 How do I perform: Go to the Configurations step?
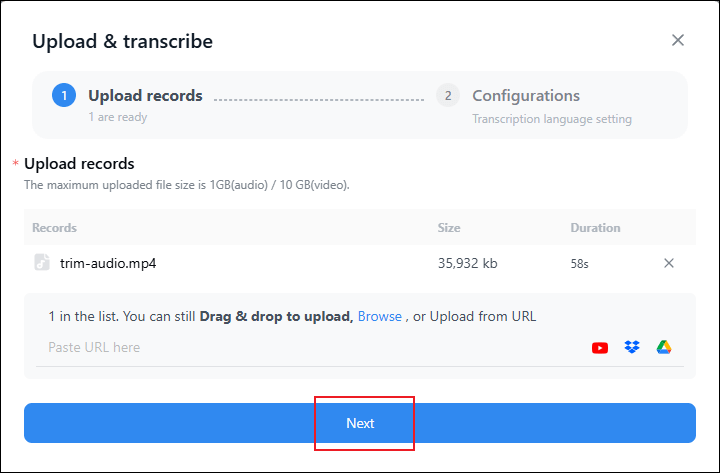[525, 96]
